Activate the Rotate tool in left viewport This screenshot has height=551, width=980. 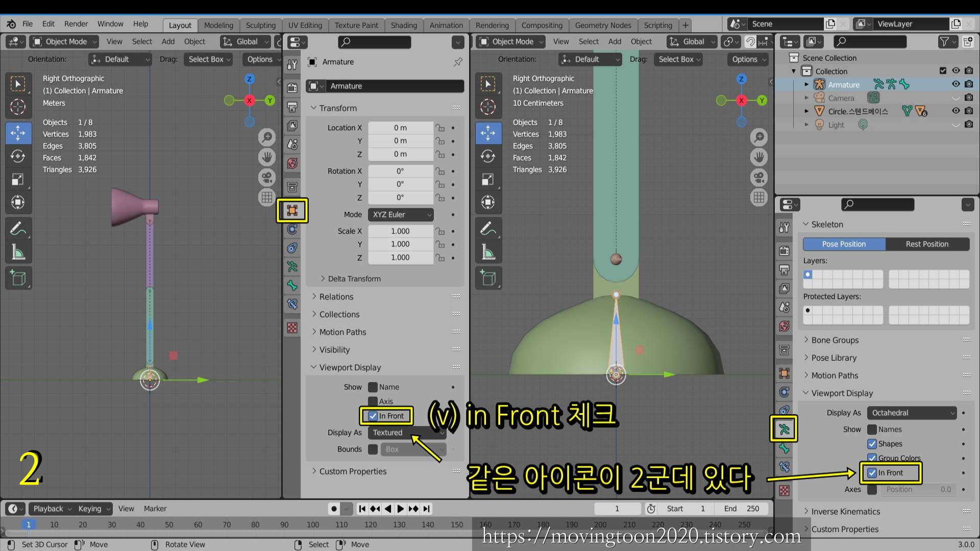click(x=18, y=156)
